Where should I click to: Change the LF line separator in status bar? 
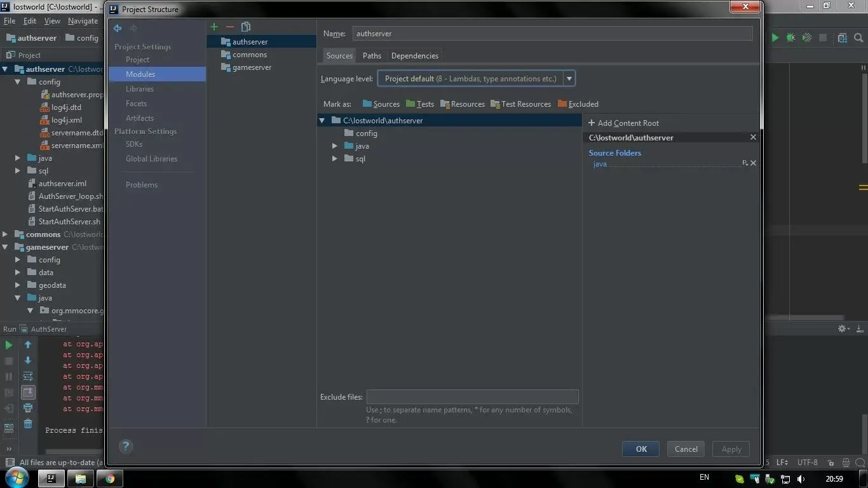coord(782,463)
